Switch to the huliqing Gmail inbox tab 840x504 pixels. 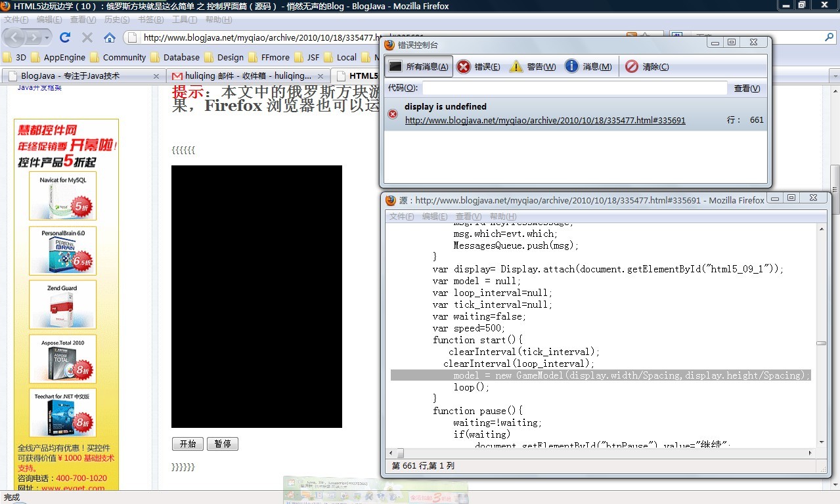(x=247, y=75)
